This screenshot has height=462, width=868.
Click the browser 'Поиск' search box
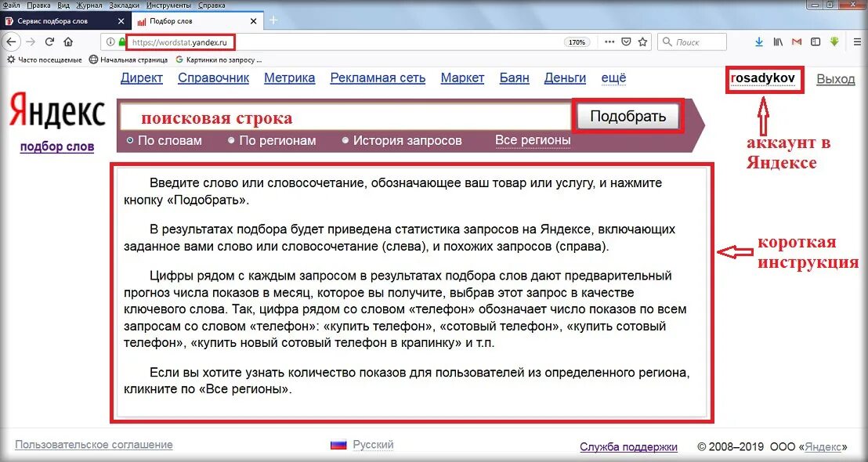(692, 42)
